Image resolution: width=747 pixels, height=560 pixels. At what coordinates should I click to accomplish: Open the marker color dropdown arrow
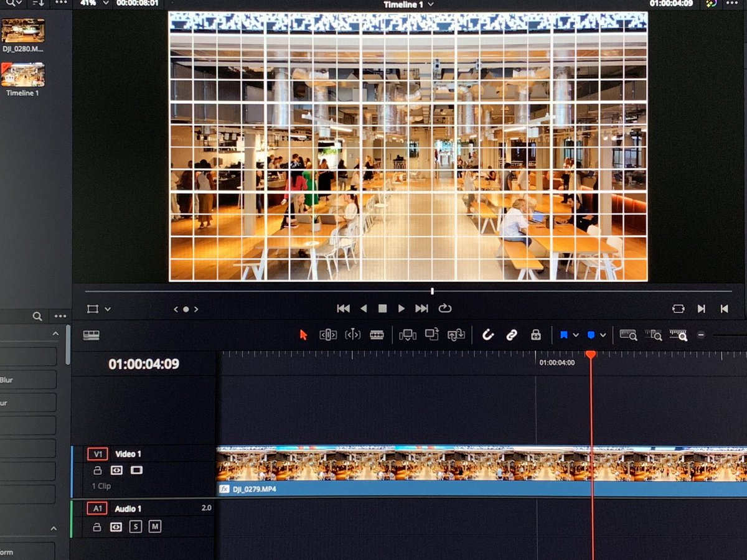click(603, 335)
